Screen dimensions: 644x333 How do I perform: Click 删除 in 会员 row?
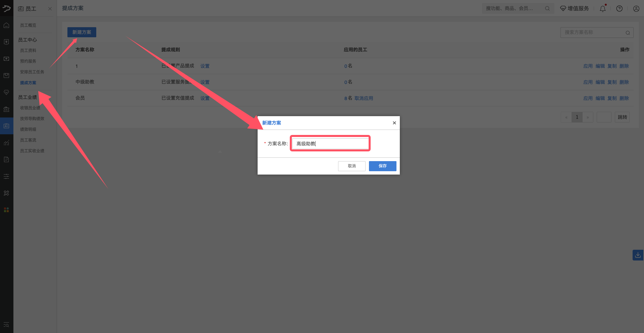[624, 98]
